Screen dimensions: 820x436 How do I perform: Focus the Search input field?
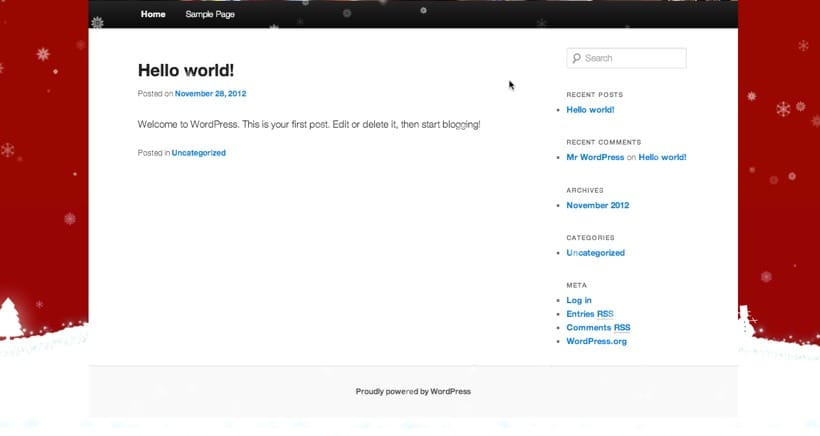[x=626, y=58]
